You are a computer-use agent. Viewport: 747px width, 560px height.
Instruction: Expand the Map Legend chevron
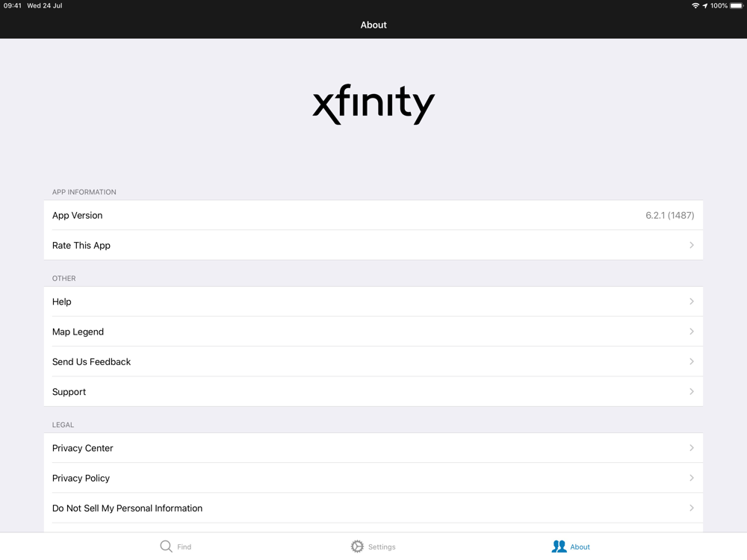click(691, 332)
